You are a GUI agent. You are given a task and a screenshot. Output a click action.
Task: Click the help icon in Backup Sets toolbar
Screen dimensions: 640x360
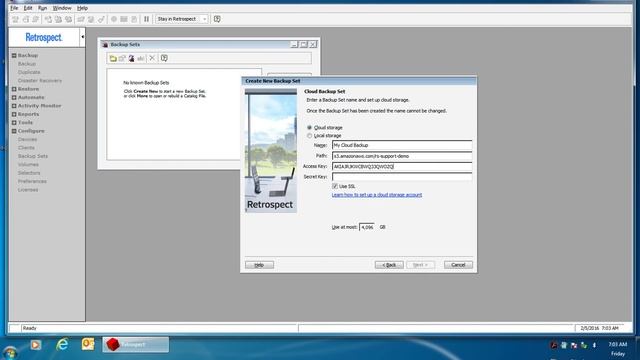(164, 58)
